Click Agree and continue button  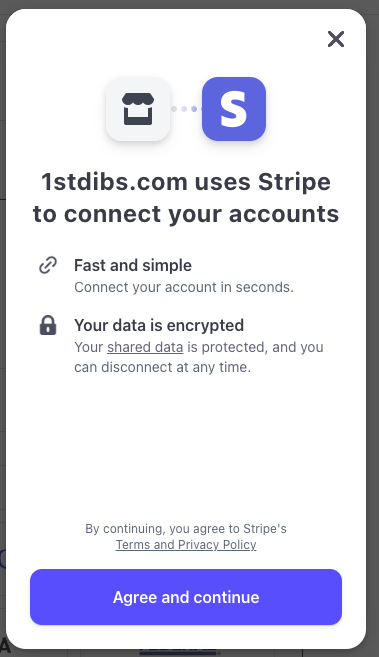186,597
